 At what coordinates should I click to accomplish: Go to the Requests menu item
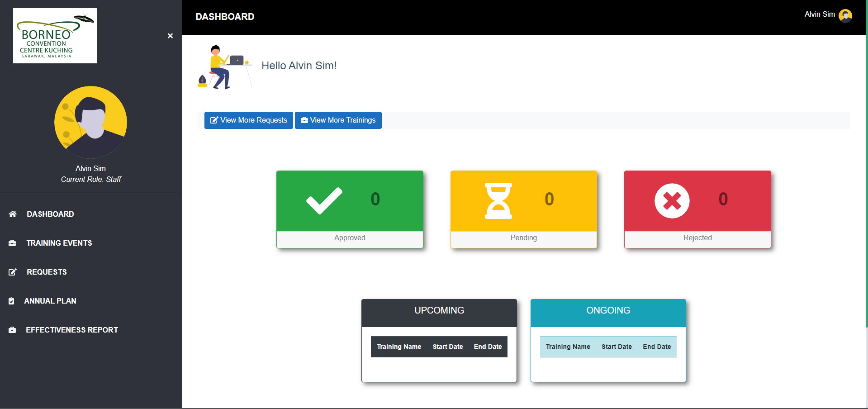click(47, 272)
